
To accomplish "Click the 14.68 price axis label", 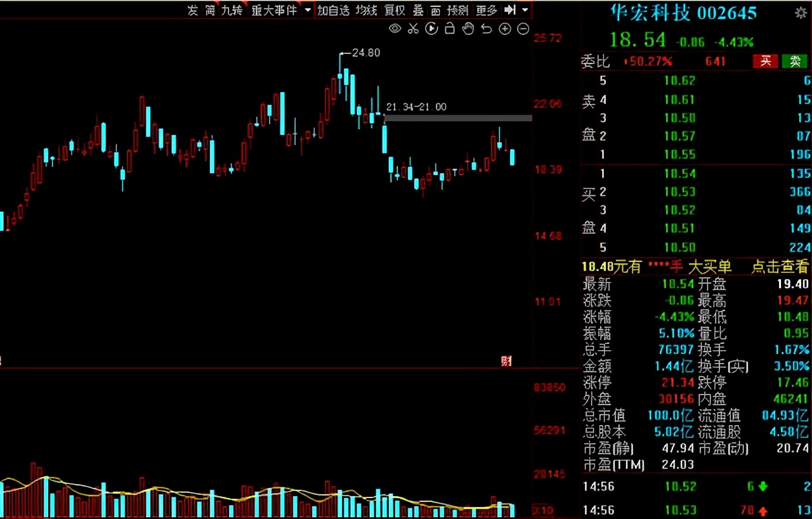I will tap(549, 236).
